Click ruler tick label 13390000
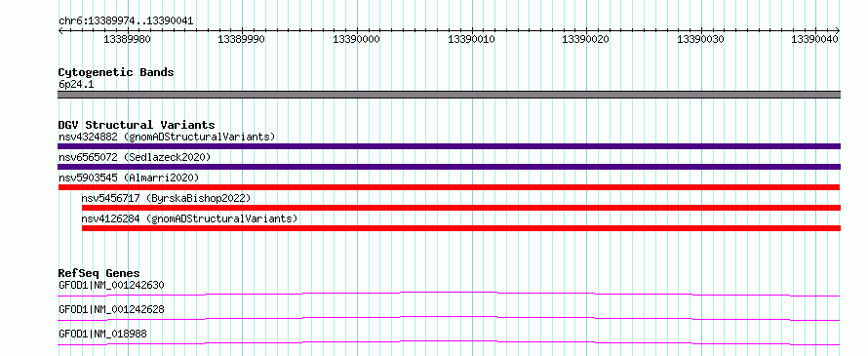868x356 pixels. (356, 39)
